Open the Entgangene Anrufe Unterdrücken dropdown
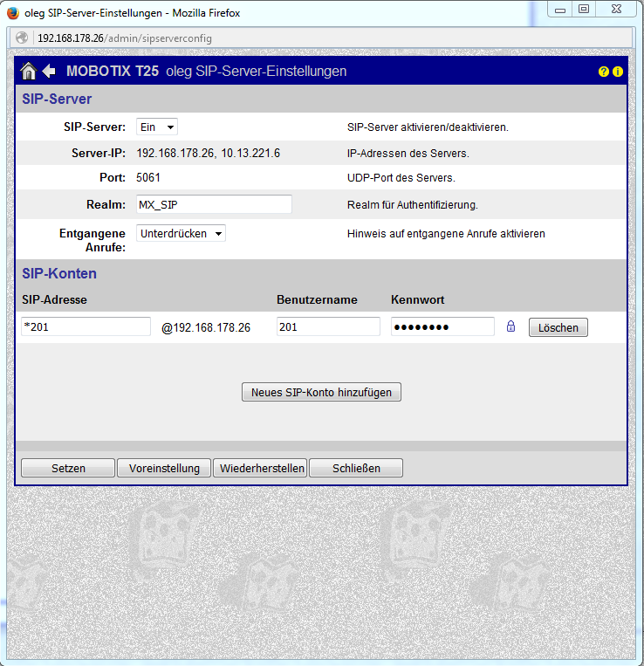Image resolution: width=644 pixels, height=666 pixels. click(181, 233)
